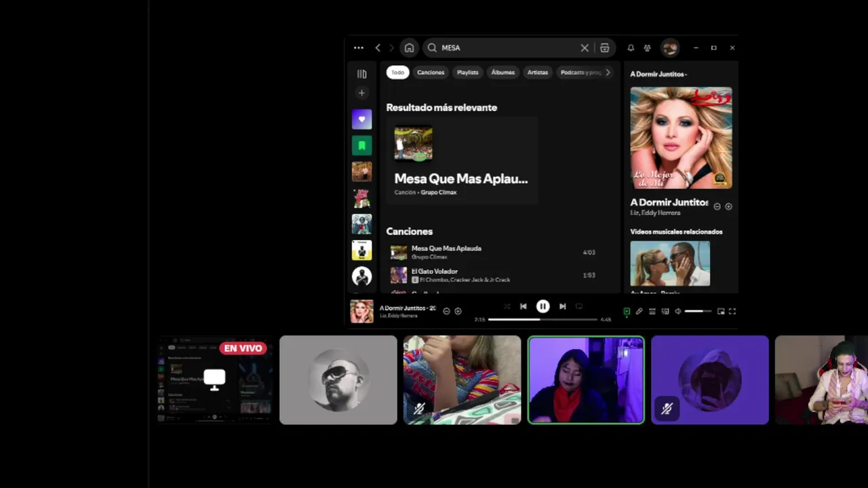The width and height of the screenshot is (868, 488).
Task: Go forward with the right arrow
Action: [x=391, y=48]
